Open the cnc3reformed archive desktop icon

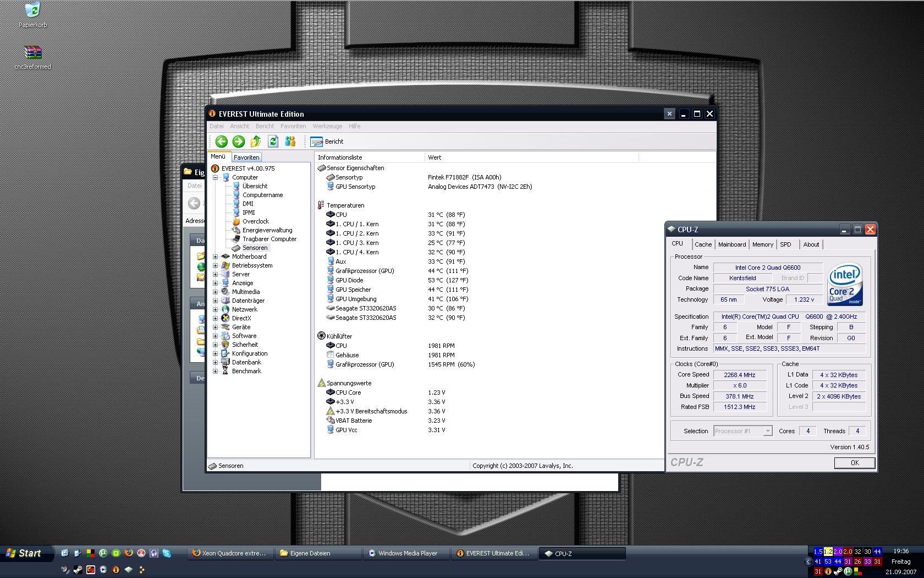(32, 58)
